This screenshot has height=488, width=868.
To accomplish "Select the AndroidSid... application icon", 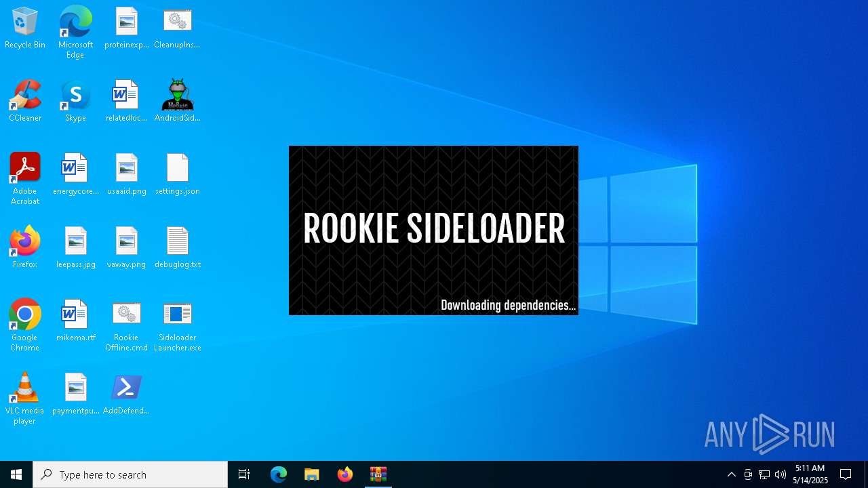I will 177,102.
